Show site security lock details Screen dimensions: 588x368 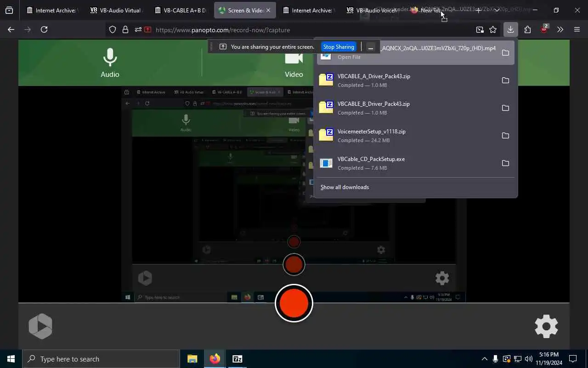click(125, 30)
